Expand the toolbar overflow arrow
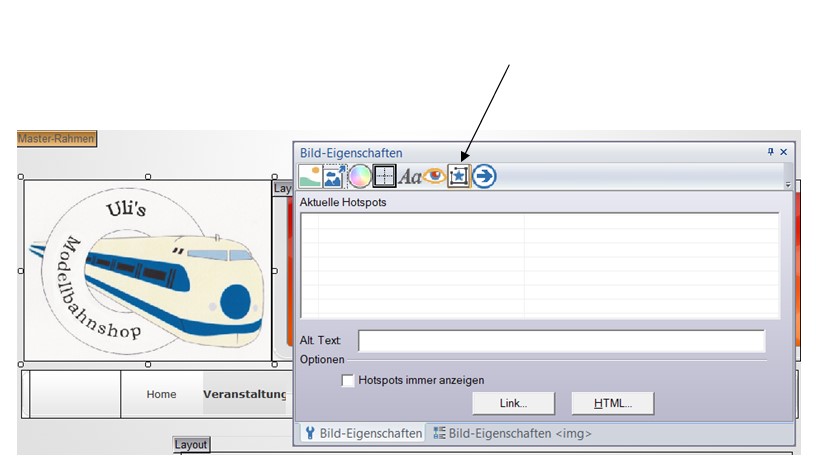Viewport: 816px width, 467px height. (788, 184)
